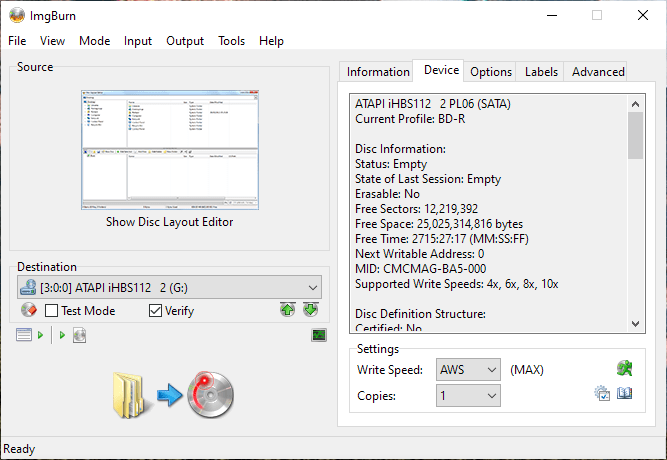
Task: Switch to the Advanced tab
Action: [598, 72]
